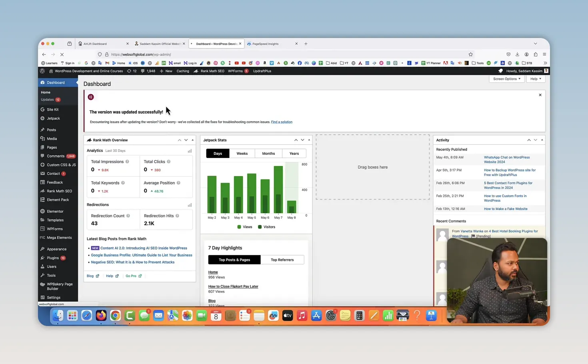This screenshot has height=364, width=588.
Task: Open the Jetpack sidebar menu
Action: 53,118
